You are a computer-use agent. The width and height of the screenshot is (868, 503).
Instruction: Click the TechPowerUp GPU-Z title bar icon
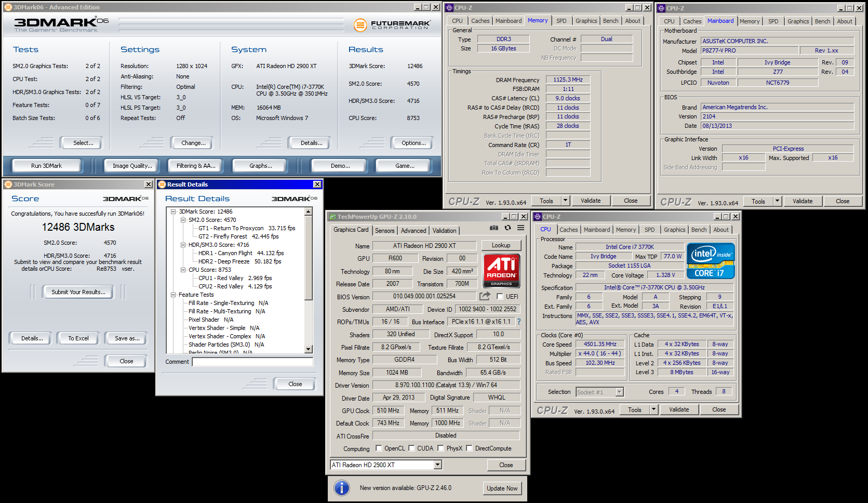[332, 217]
